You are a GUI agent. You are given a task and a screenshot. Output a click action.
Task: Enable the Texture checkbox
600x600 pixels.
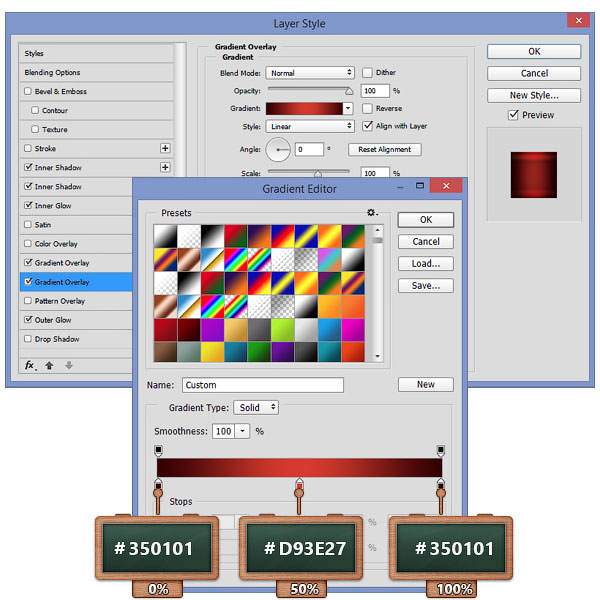tap(35, 129)
